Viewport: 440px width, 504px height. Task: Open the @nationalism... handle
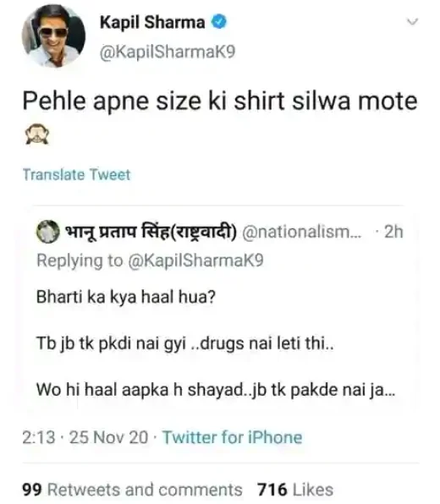(x=302, y=232)
